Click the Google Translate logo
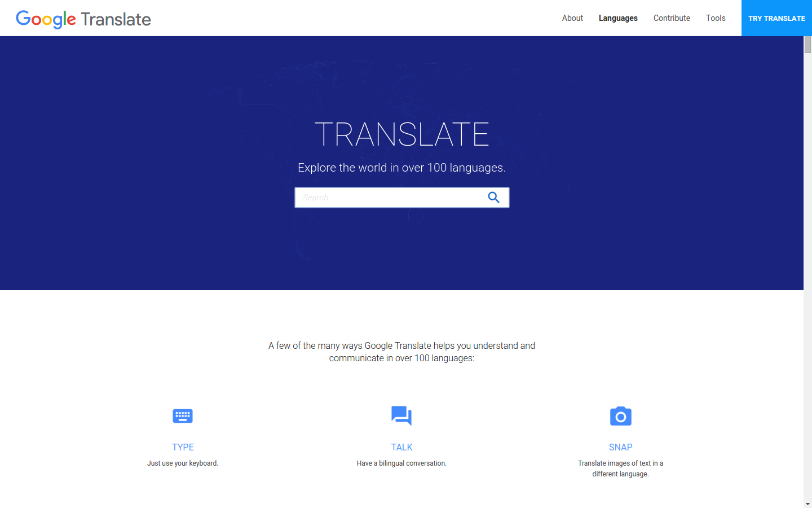 click(x=83, y=19)
